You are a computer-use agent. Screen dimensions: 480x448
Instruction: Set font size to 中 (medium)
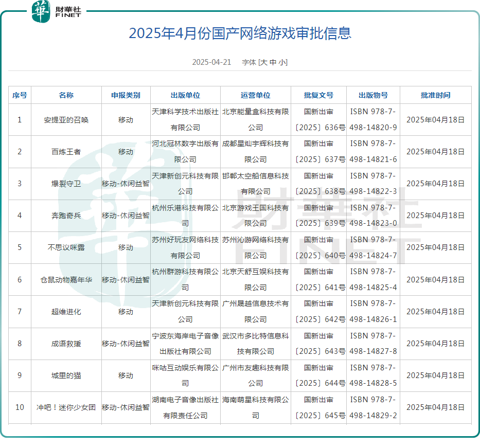[x=273, y=62]
